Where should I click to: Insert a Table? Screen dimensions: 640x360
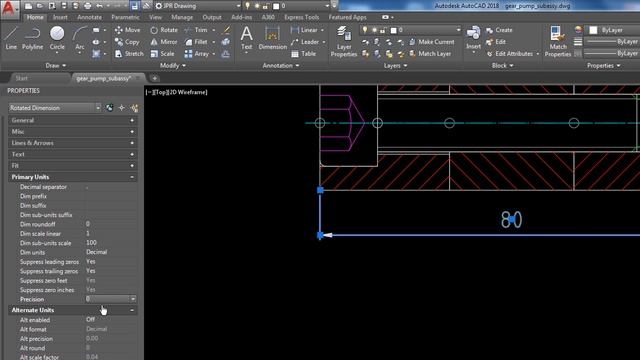pos(303,54)
